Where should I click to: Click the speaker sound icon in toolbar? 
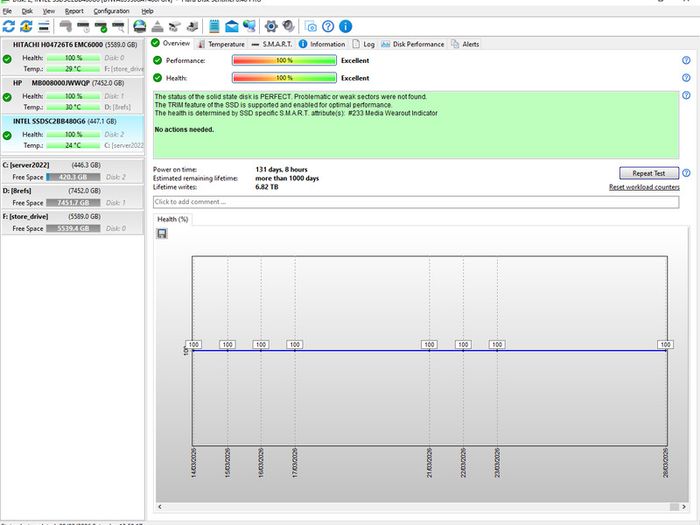289,26
